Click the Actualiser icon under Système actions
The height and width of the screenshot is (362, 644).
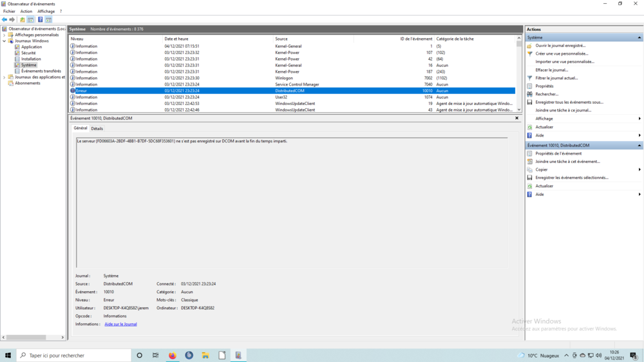tap(529, 127)
